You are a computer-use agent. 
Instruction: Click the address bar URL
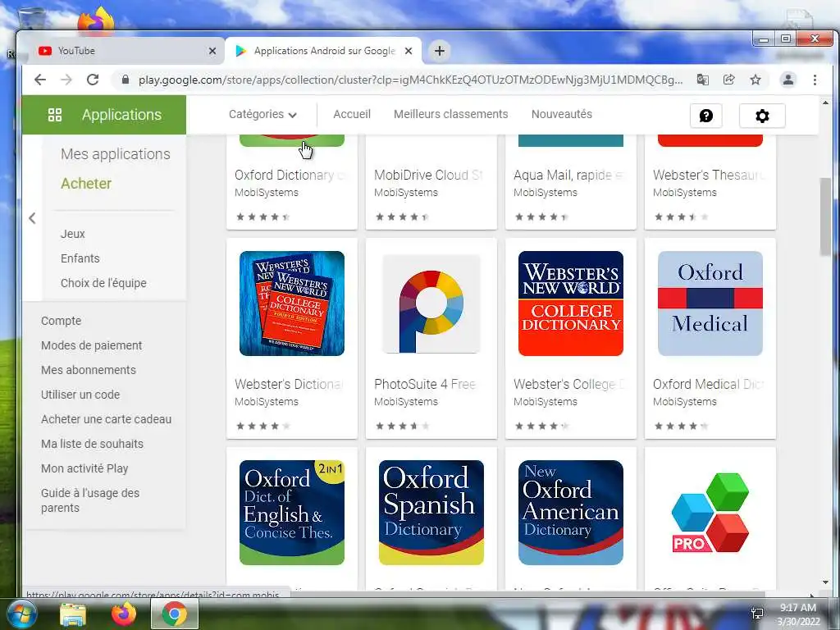pos(410,80)
